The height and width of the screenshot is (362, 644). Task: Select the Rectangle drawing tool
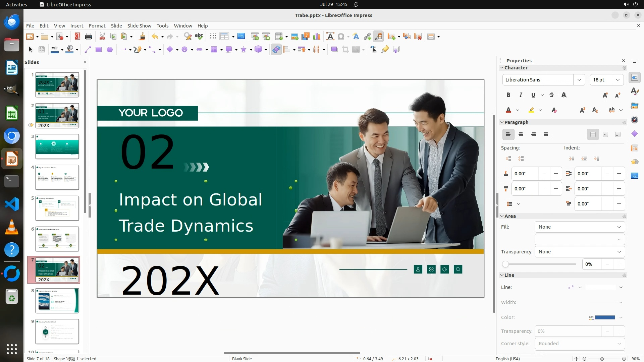pyautogui.click(x=99, y=50)
